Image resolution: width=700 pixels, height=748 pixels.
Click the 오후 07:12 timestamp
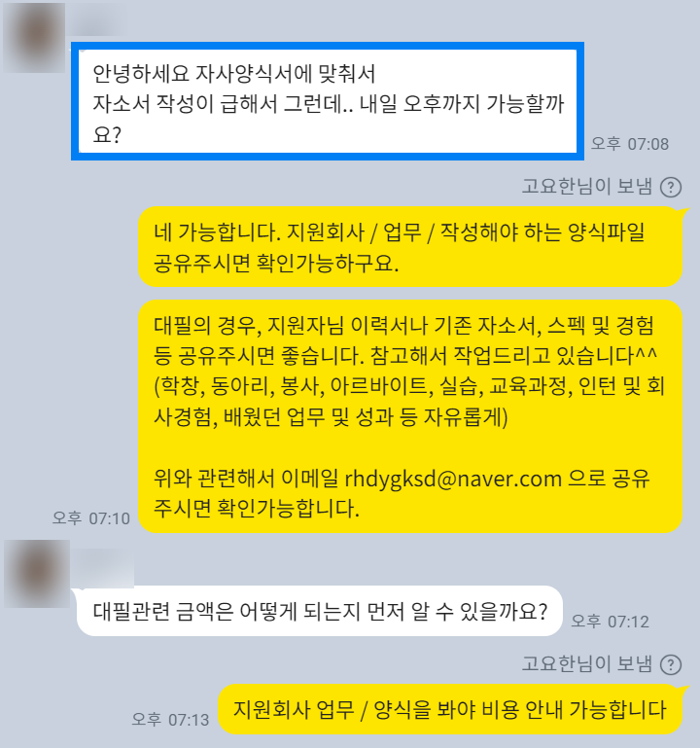pos(610,622)
